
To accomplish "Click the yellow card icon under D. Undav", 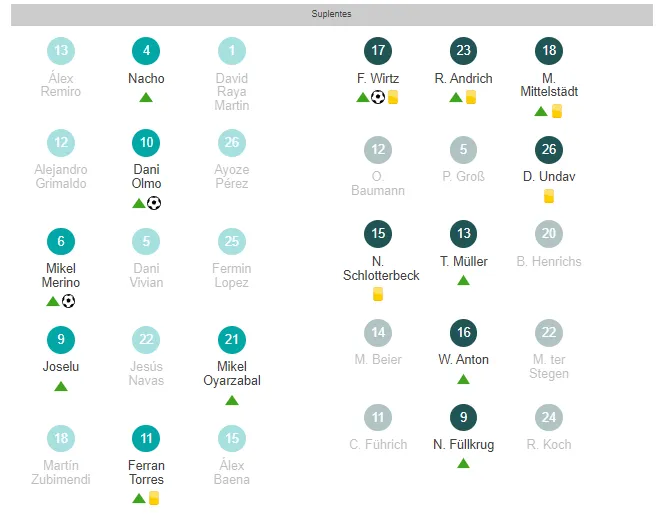I will [x=548, y=196].
